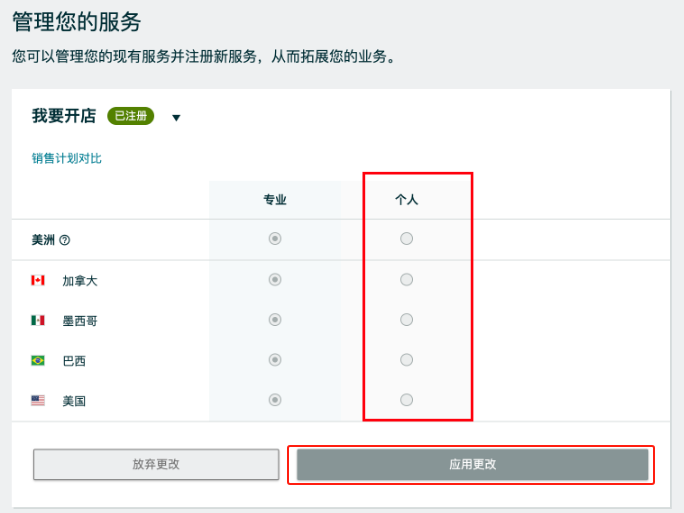Select 个人 plan for 美国
Viewport: 684px width, 513px height.
coord(407,400)
